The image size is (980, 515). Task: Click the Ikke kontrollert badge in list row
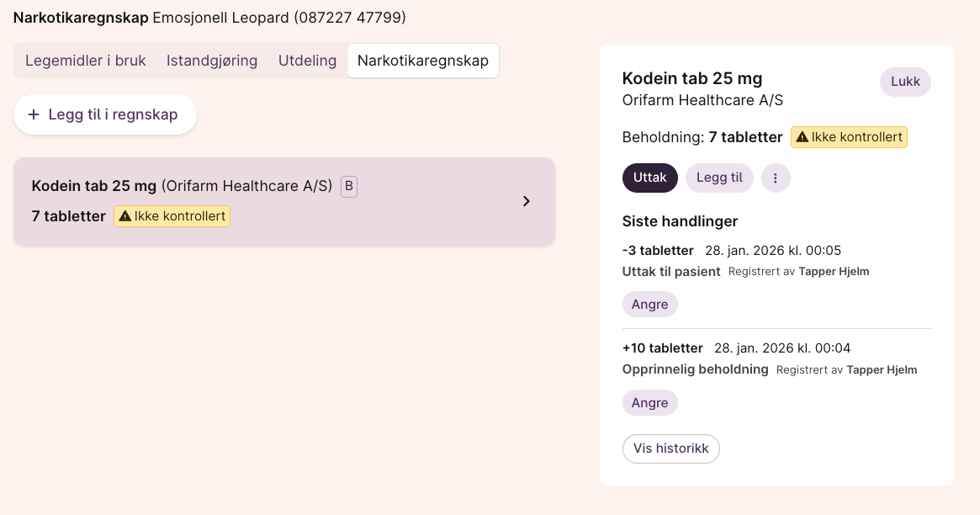(x=172, y=216)
